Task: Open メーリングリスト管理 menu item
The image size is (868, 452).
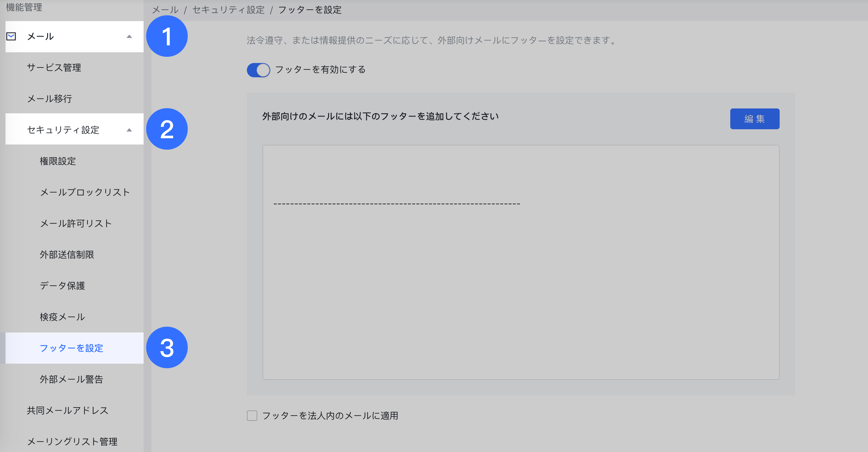Action: 72,441
